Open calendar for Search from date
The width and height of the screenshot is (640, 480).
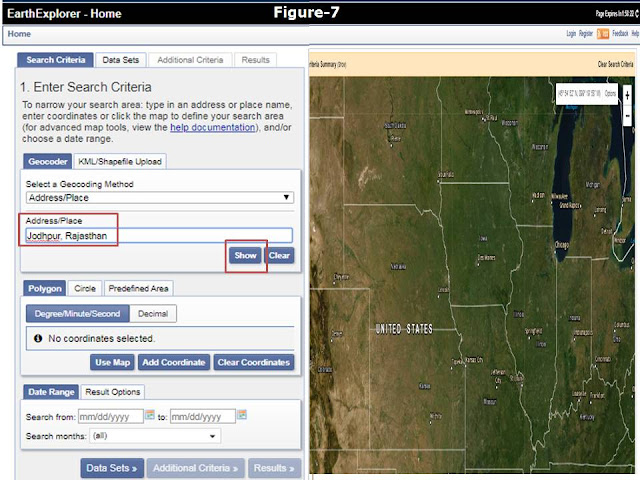click(x=150, y=415)
